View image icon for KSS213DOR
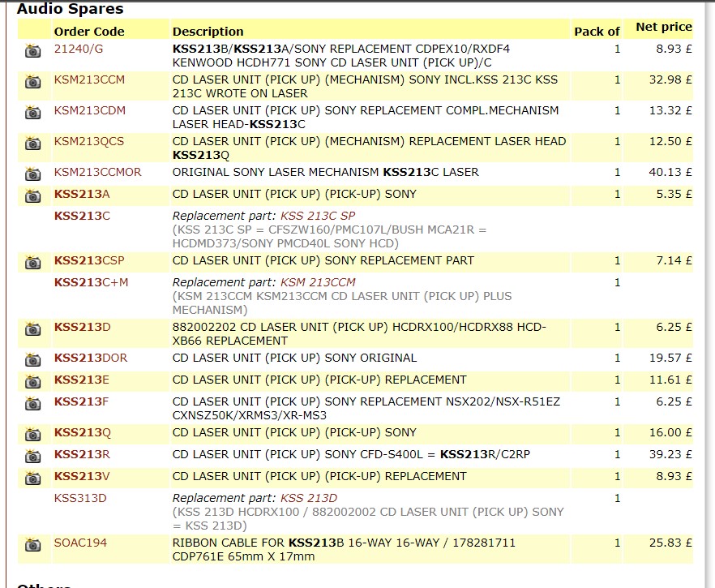715x588 pixels. 32,359
